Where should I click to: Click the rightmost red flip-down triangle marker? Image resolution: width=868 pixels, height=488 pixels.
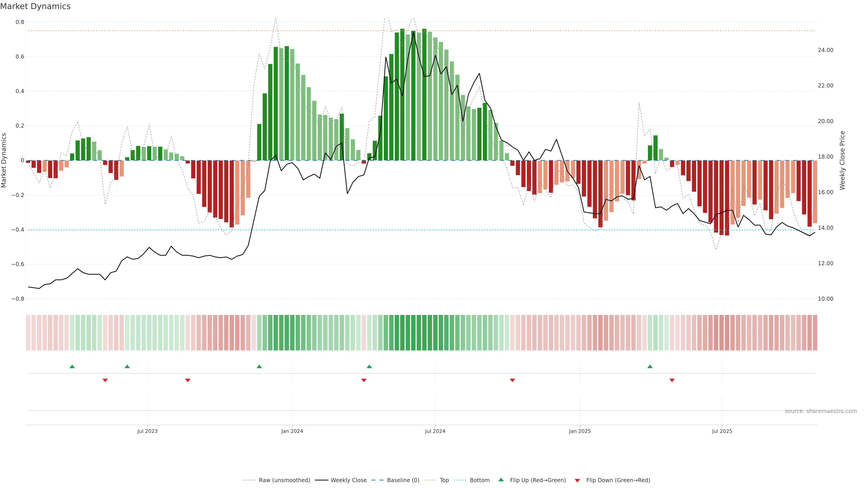click(x=672, y=380)
